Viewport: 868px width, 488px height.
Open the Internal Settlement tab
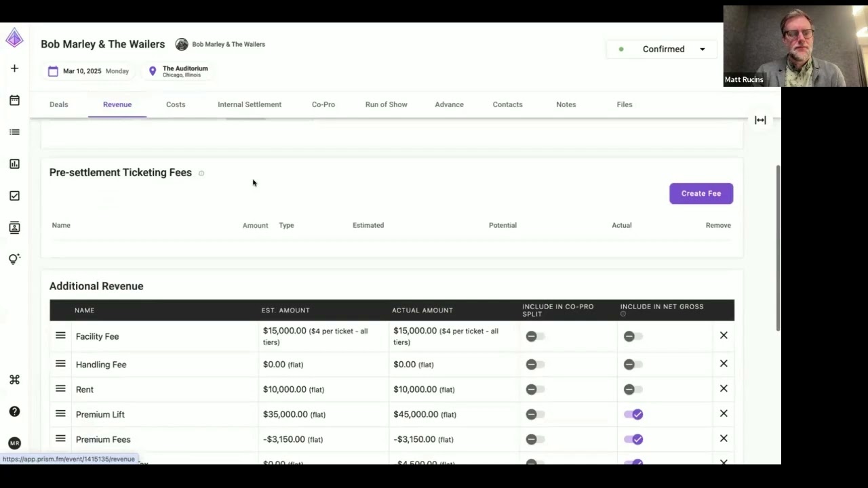click(x=250, y=104)
